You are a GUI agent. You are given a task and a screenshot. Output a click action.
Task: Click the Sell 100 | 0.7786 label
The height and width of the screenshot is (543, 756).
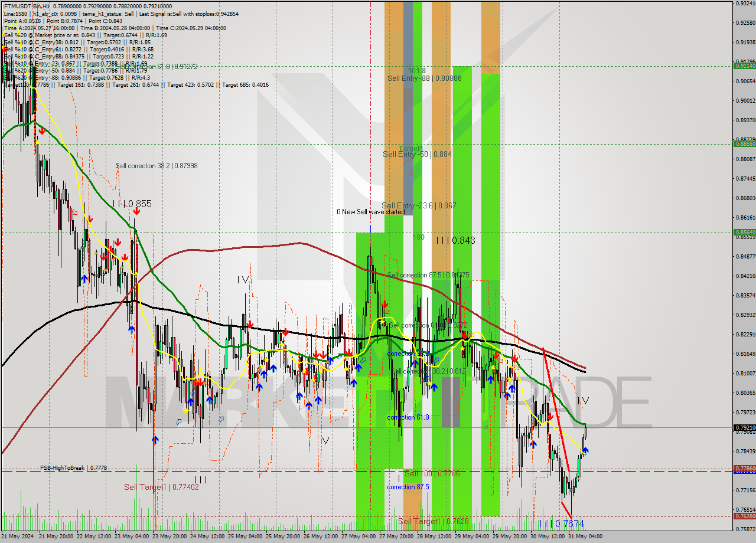point(432,474)
